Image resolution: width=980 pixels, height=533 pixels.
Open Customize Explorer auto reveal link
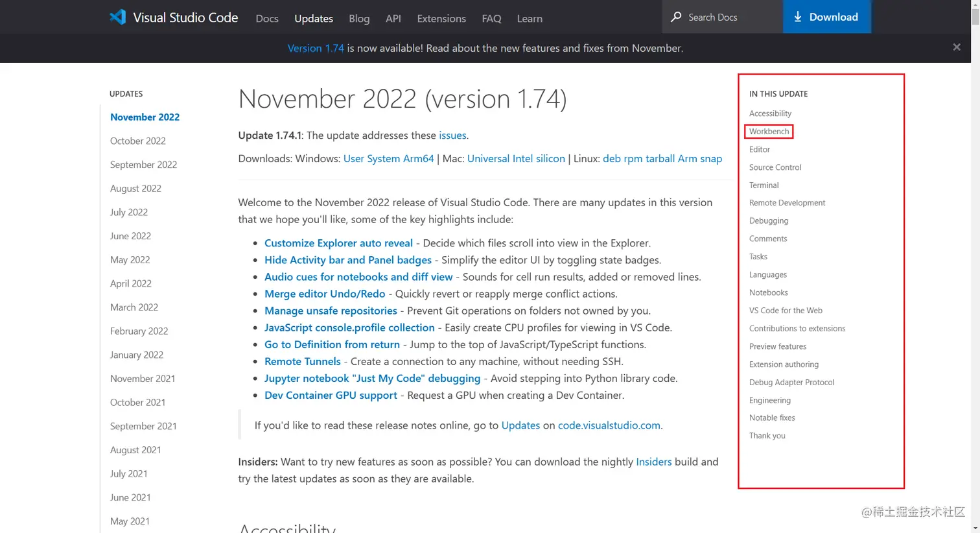tap(338, 243)
